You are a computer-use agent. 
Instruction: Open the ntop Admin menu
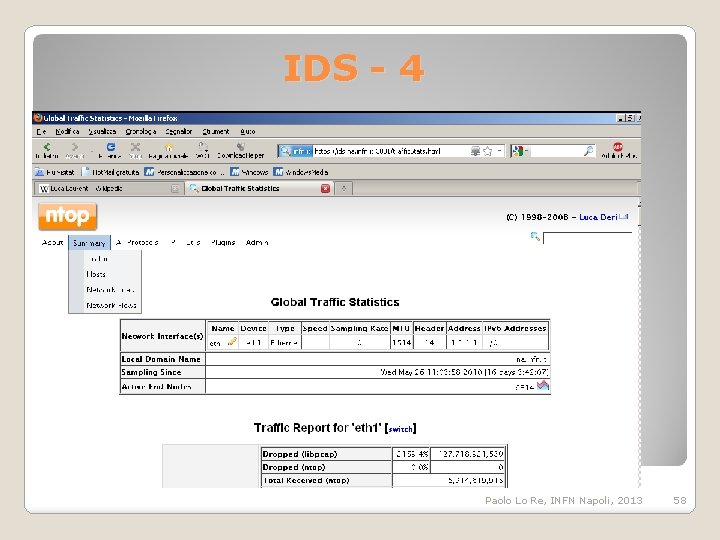(x=257, y=242)
